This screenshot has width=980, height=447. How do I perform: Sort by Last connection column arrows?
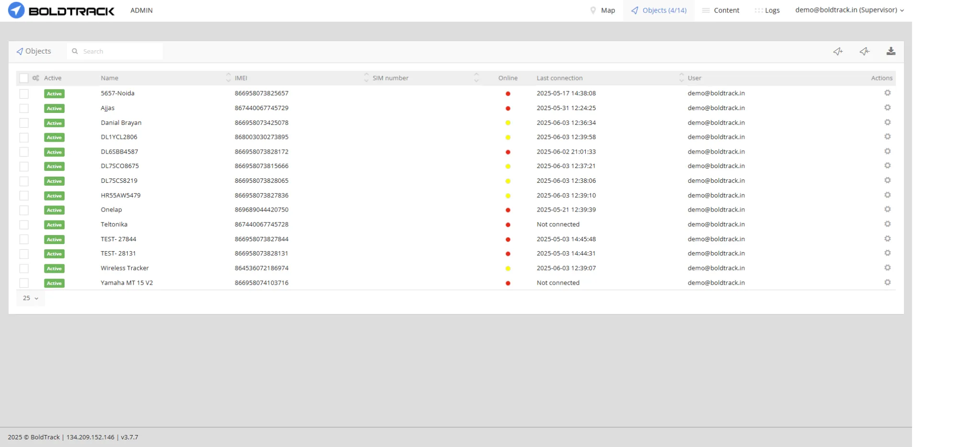click(681, 78)
